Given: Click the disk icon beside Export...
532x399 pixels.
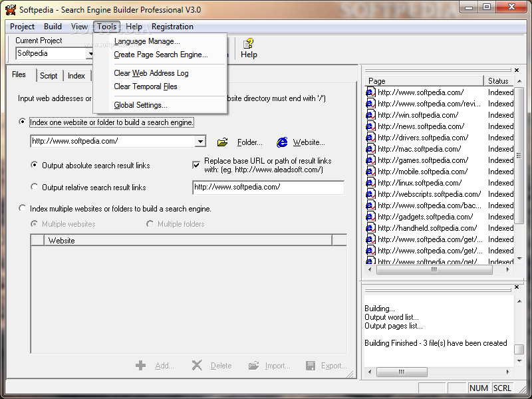Looking at the screenshot, I should [310, 365].
